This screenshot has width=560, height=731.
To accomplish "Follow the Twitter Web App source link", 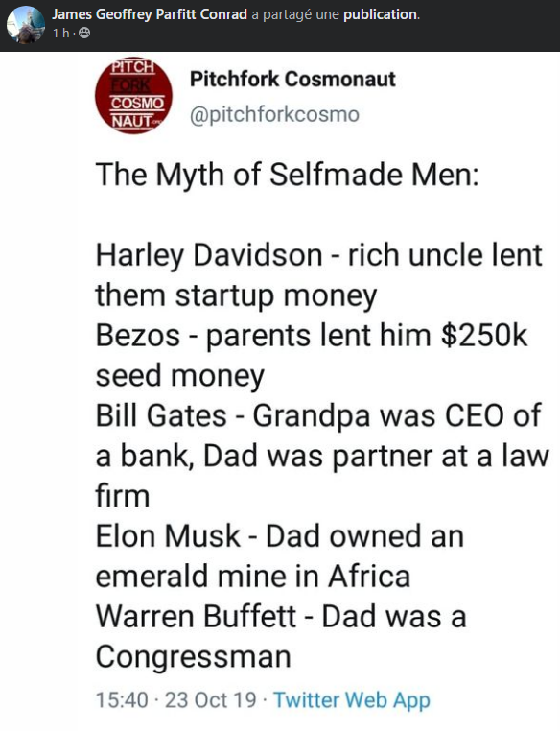I will (x=352, y=700).
